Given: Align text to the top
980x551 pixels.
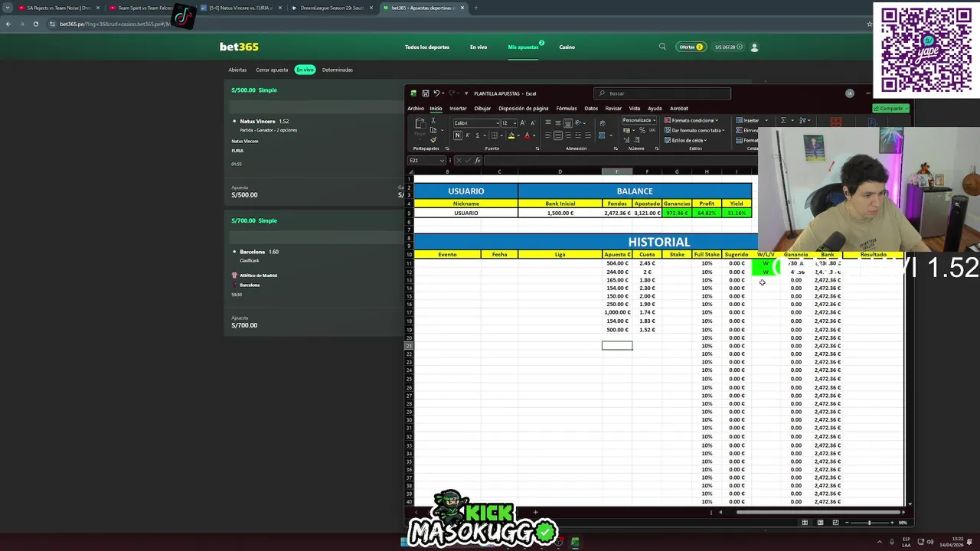Looking at the screenshot, I should click(548, 122).
